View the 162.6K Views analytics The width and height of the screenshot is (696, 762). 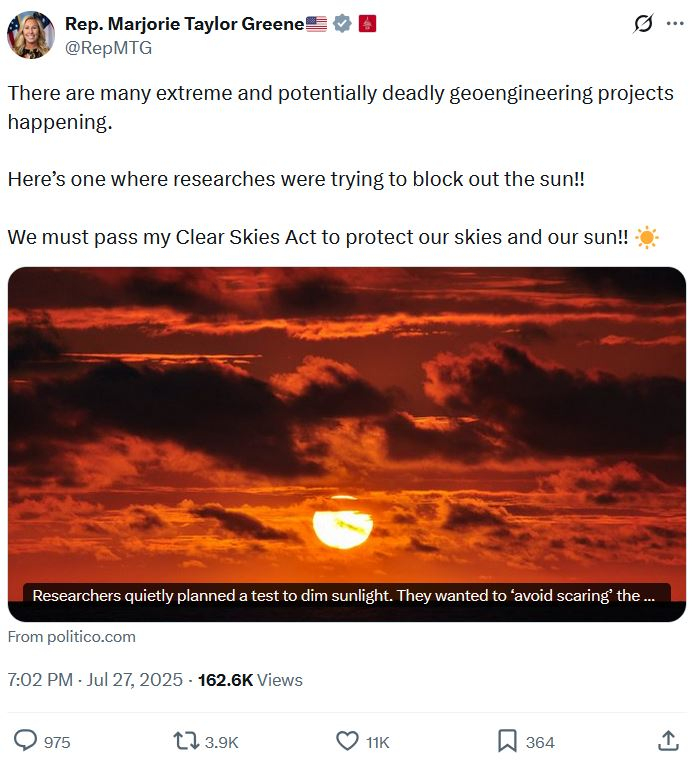coord(250,680)
